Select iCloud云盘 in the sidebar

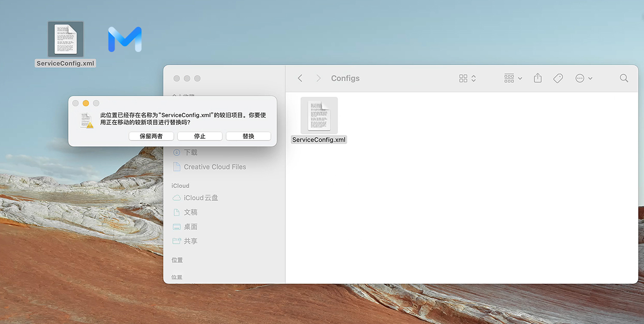(x=200, y=197)
